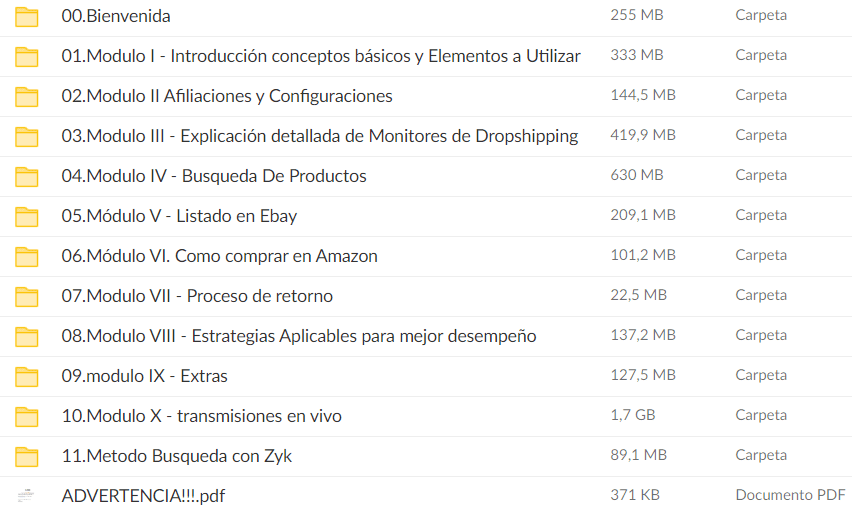
Task: Click the 255 MB size of 00.Bienvenida
Action: pos(636,15)
